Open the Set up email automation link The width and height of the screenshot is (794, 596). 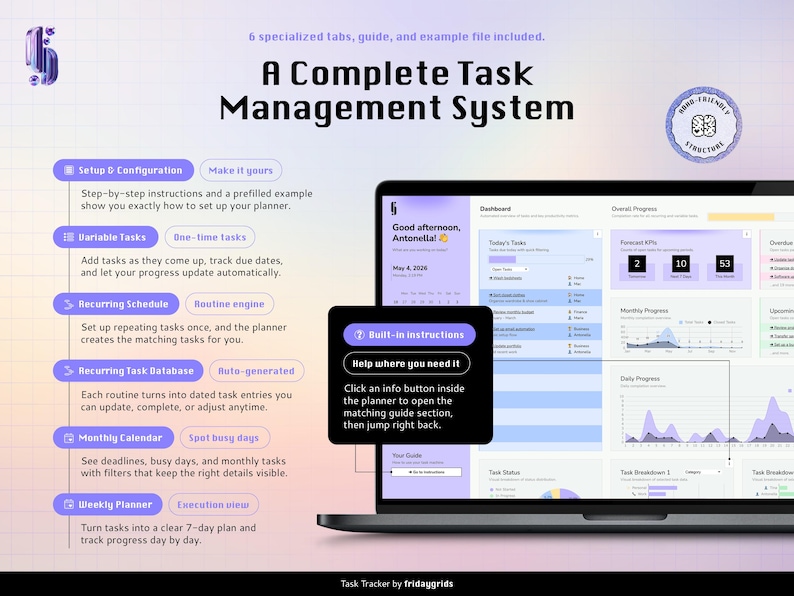click(x=512, y=329)
